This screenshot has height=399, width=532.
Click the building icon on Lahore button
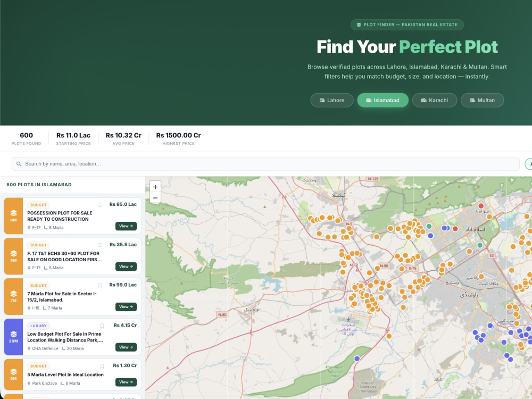322,100
